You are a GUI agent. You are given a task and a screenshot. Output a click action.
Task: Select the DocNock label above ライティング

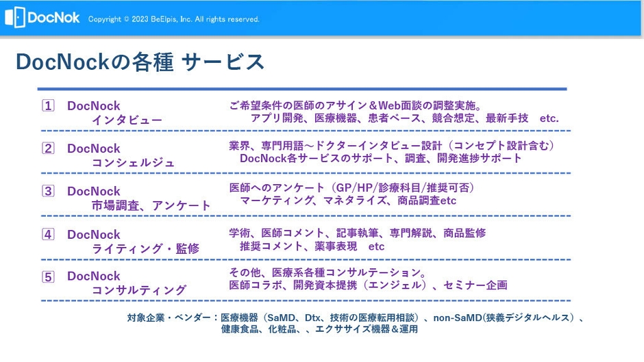point(94,235)
